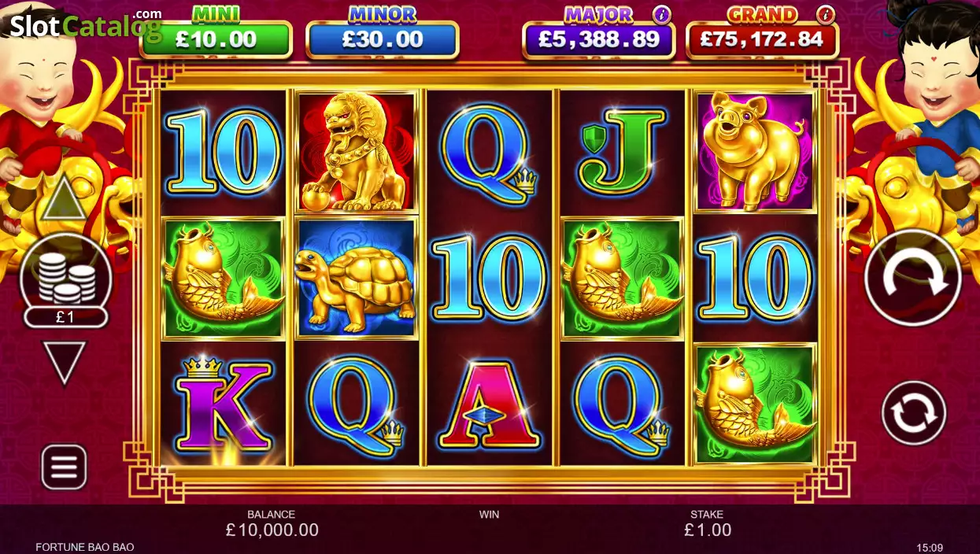Open the hamburger menu button
Screen dimensions: 980x554
(64, 467)
